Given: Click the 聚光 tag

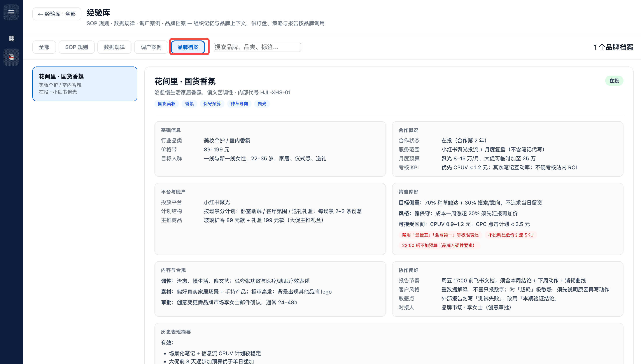Looking at the screenshot, I should point(262,103).
